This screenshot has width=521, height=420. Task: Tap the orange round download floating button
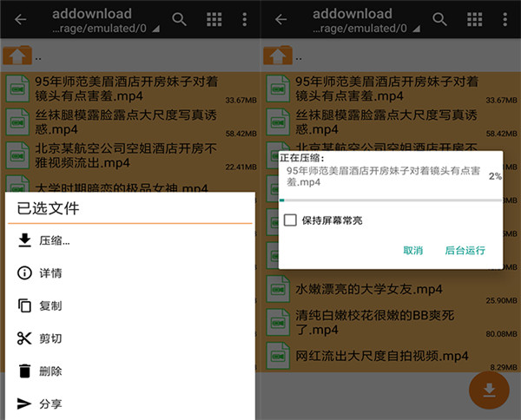click(489, 389)
